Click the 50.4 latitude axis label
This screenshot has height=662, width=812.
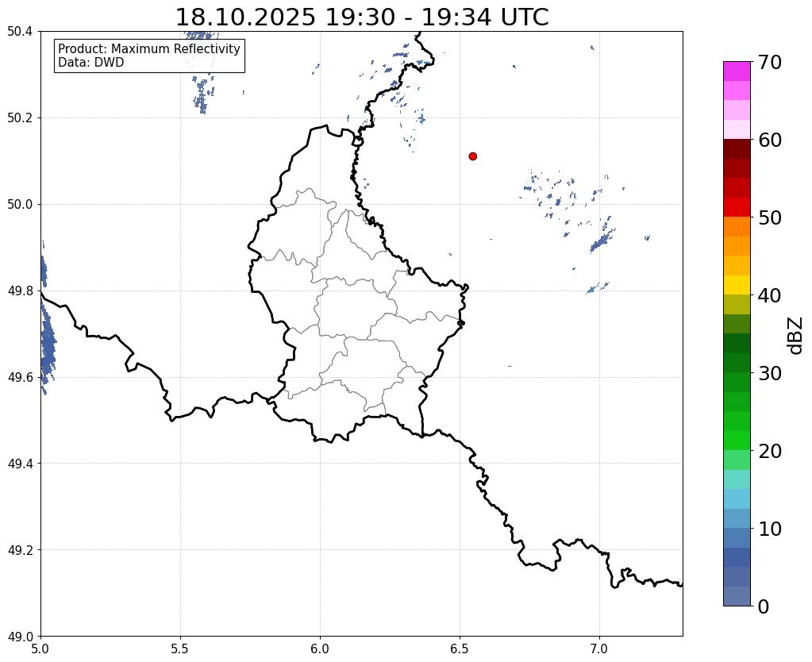(20, 32)
